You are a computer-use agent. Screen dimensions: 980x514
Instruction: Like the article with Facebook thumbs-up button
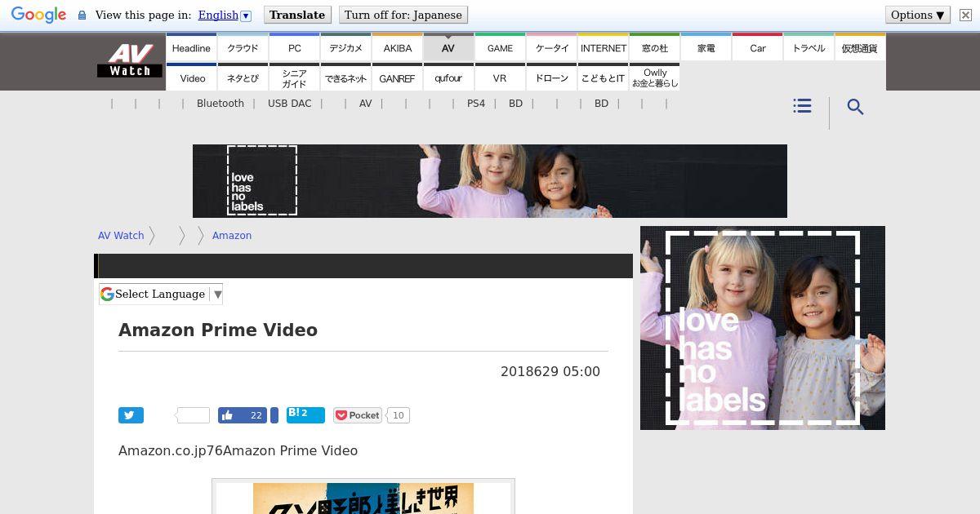243,415
